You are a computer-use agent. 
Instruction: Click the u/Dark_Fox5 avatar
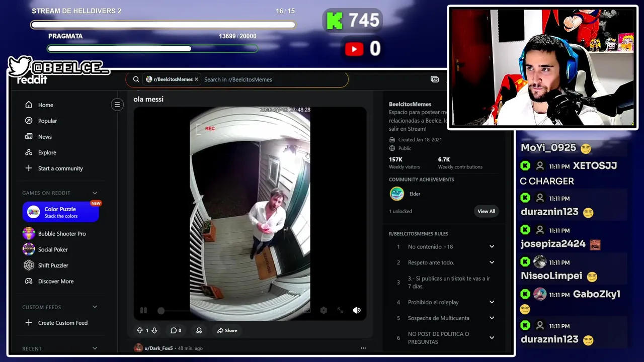pos(138,348)
